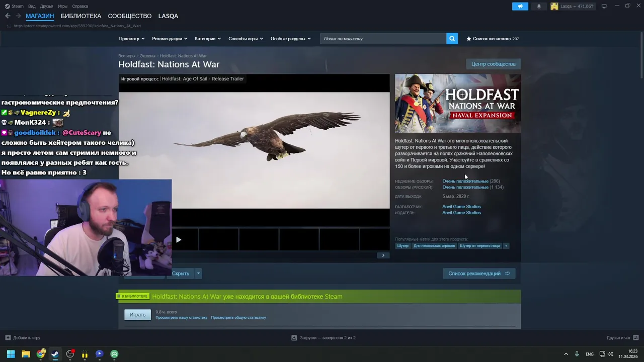Open the LASQA profile tab

coord(168,16)
